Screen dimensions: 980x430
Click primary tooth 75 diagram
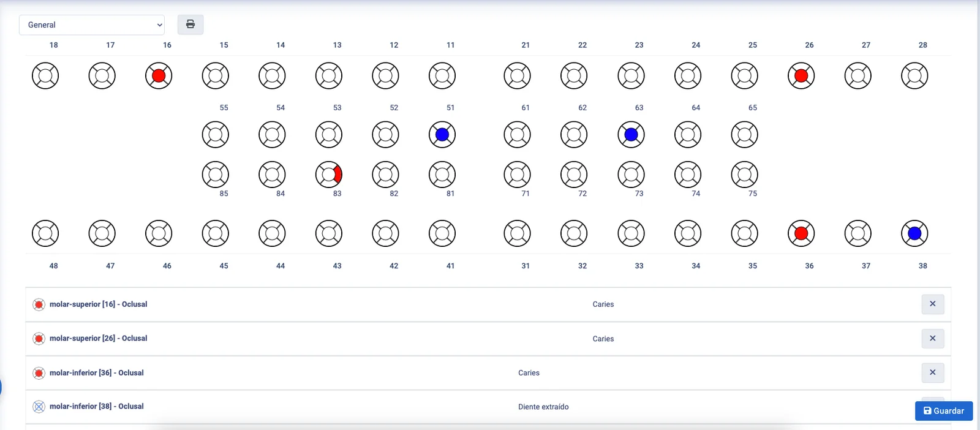pyautogui.click(x=744, y=175)
